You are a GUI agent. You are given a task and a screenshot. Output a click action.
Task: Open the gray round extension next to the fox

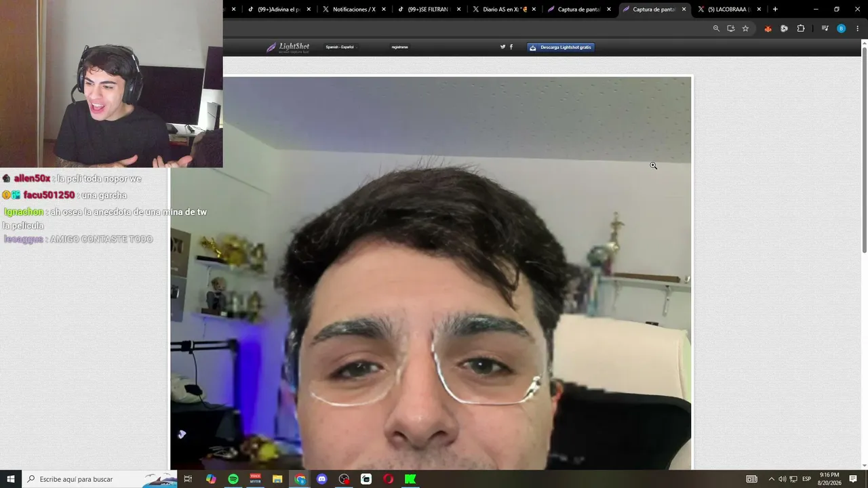click(x=784, y=28)
